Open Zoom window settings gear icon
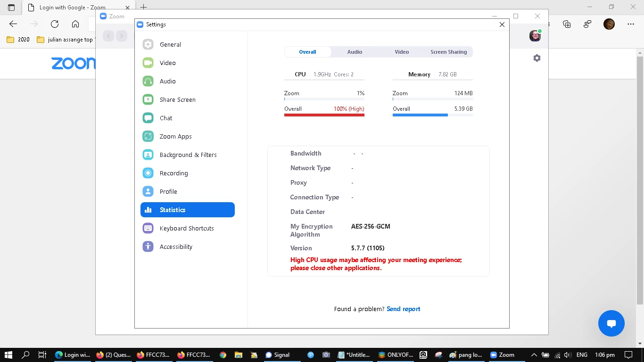 [537, 58]
